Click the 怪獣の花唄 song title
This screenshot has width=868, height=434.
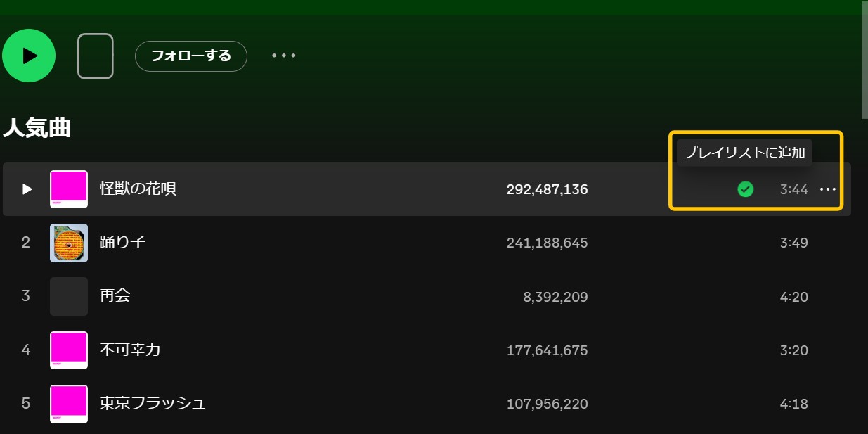click(138, 189)
